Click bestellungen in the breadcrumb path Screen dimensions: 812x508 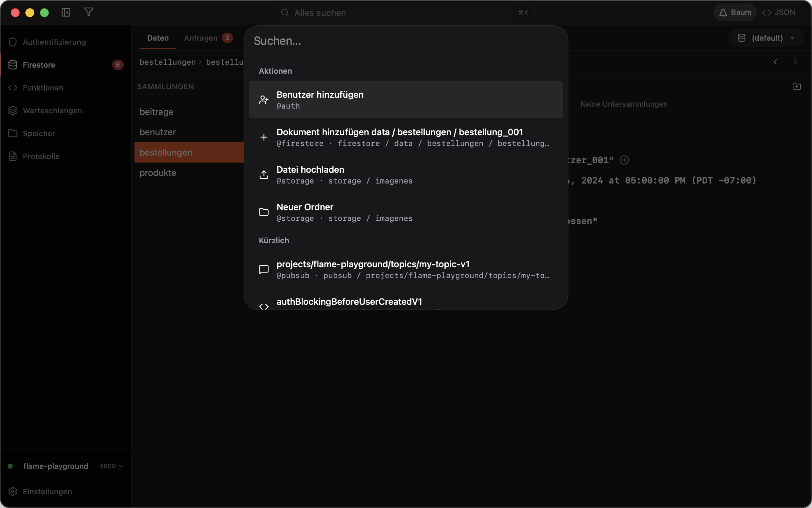coord(167,62)
